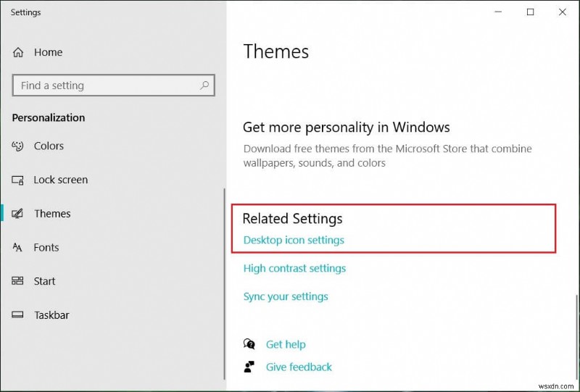The height and width of the screenshot is (392, 580).
Task: Click the Related Settings heading
Action: pyautogui.click(x=292, y=219)
